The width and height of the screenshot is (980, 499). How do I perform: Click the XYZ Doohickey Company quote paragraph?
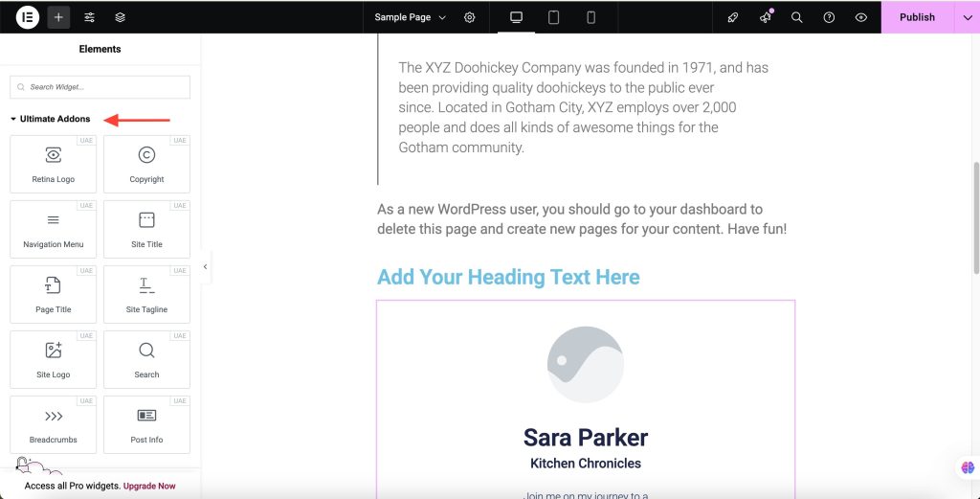point(584,107)
